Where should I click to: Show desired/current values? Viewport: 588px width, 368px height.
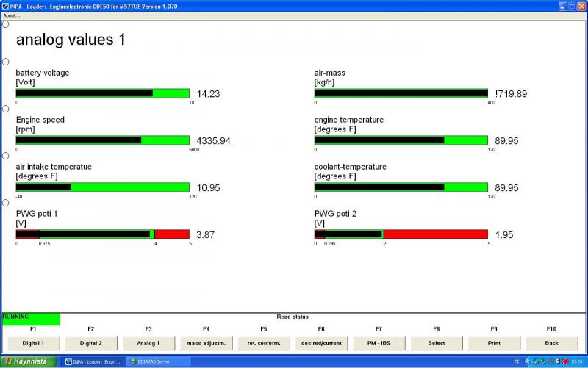coord(321,343)
